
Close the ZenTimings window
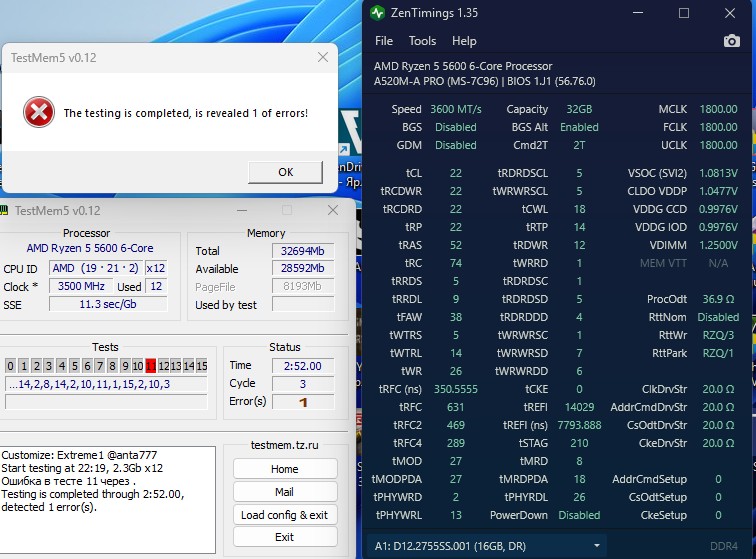tap(730, 13)
